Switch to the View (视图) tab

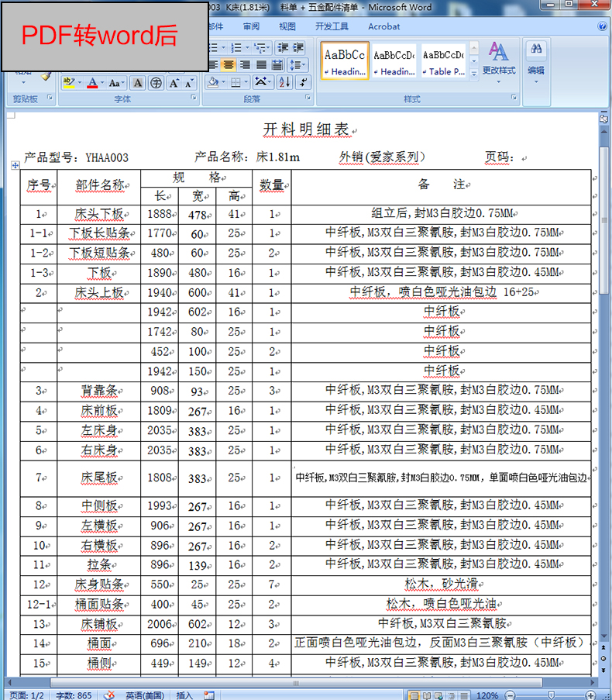coord(287,26)
